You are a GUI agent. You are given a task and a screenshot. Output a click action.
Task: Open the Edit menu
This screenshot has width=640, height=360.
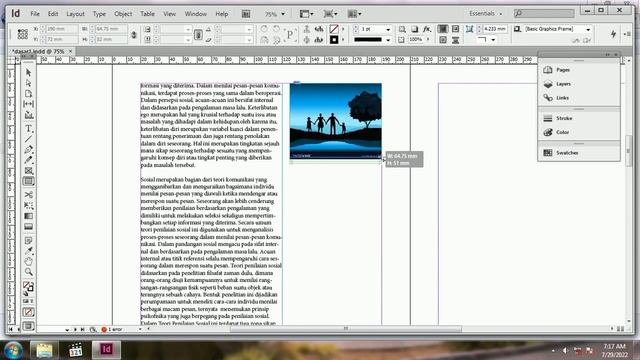[x=53, y=14]
